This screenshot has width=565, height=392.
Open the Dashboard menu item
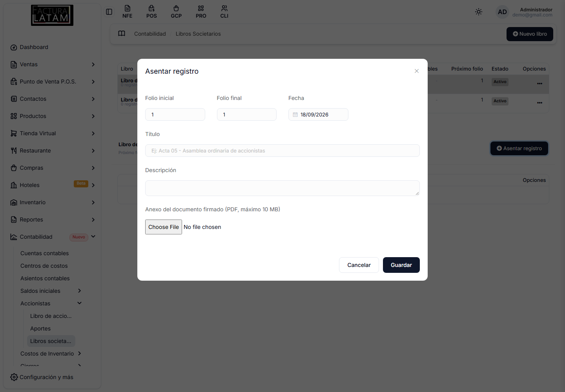(34, 47)
